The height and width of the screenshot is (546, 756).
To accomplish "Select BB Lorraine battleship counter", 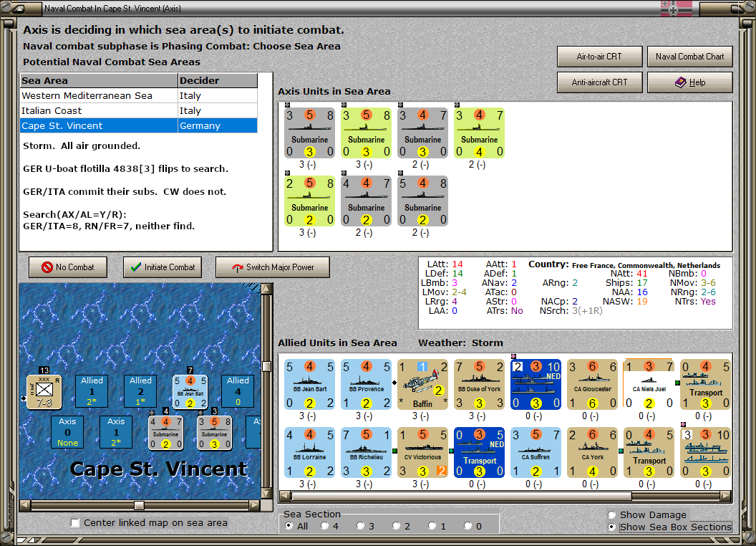I will [x=309, y=452].
